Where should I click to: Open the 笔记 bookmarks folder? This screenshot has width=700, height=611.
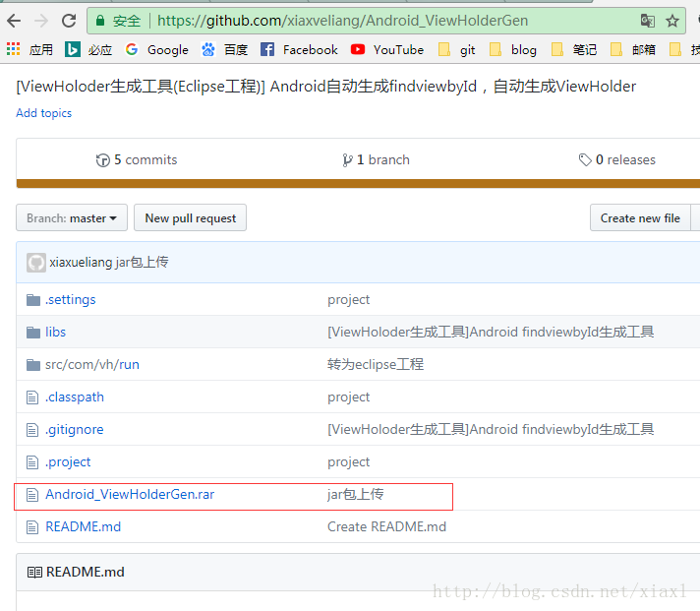pyautogui.click(x=574, y=49)
